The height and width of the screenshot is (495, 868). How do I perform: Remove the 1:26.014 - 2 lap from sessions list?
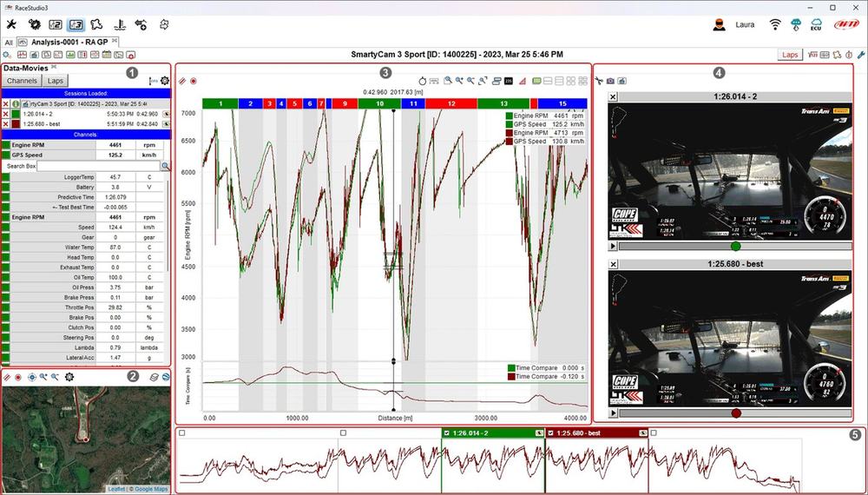(x=5, y=114)
